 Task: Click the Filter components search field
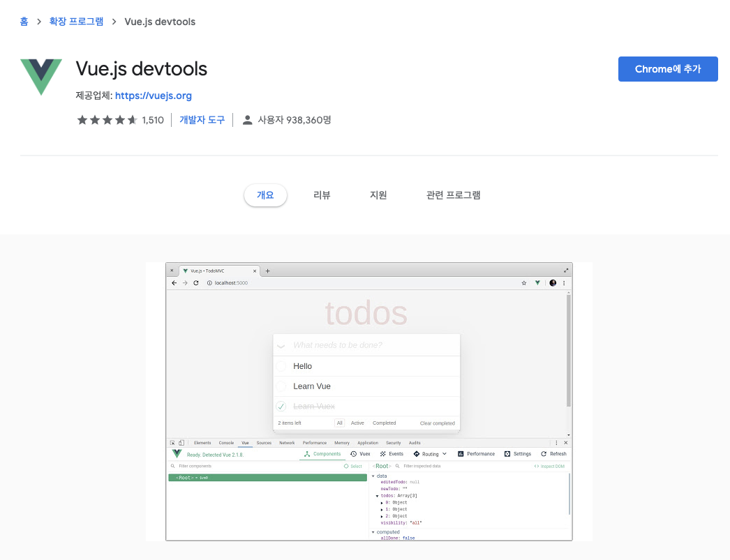coord(254,466)
